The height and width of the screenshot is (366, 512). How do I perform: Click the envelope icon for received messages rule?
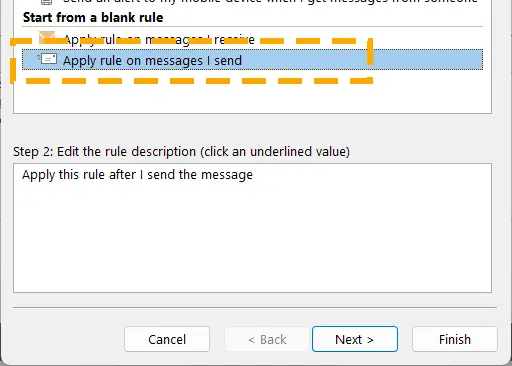47,37
